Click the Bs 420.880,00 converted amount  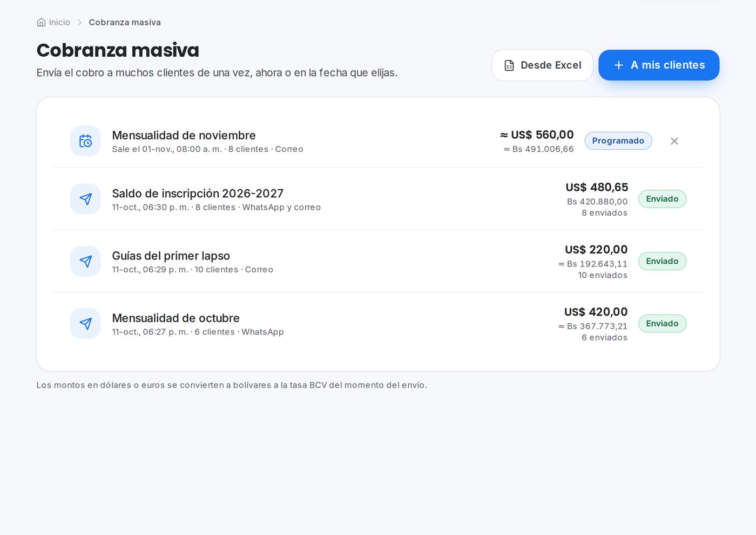[x=597, y=202]
